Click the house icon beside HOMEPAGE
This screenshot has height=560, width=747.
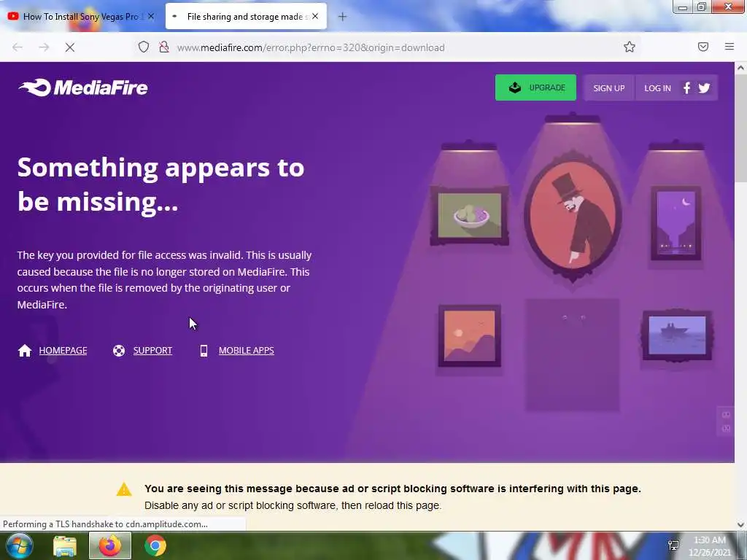[x=25, y=351]
